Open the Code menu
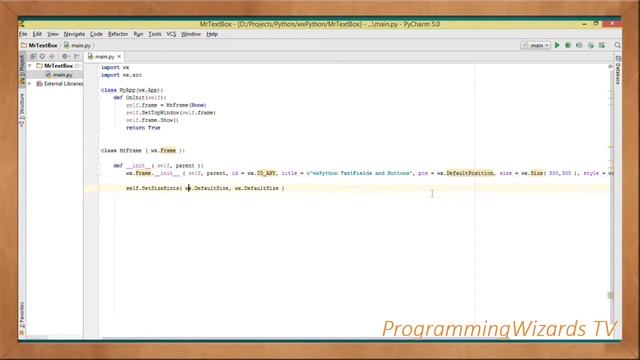Screen dimensions: 640x360 click(x=96, y=34)
